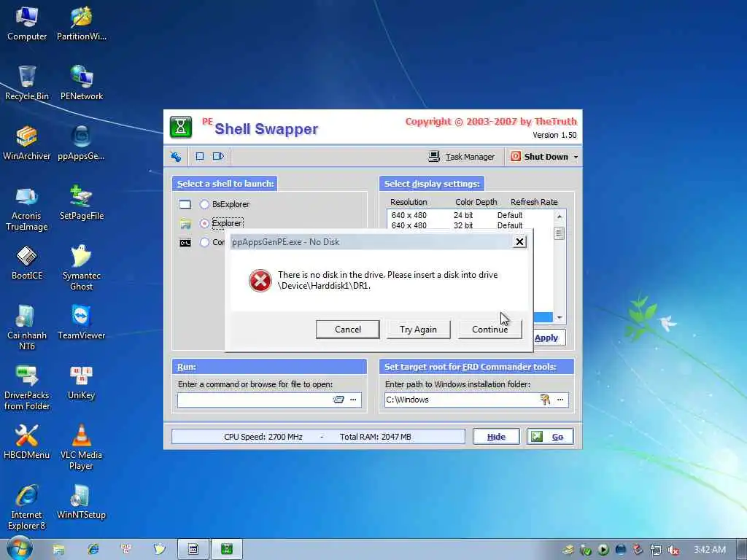The image size is (747, 560).
Task: Click the Run field run-command icon
Action: click(x=338, y=400)
